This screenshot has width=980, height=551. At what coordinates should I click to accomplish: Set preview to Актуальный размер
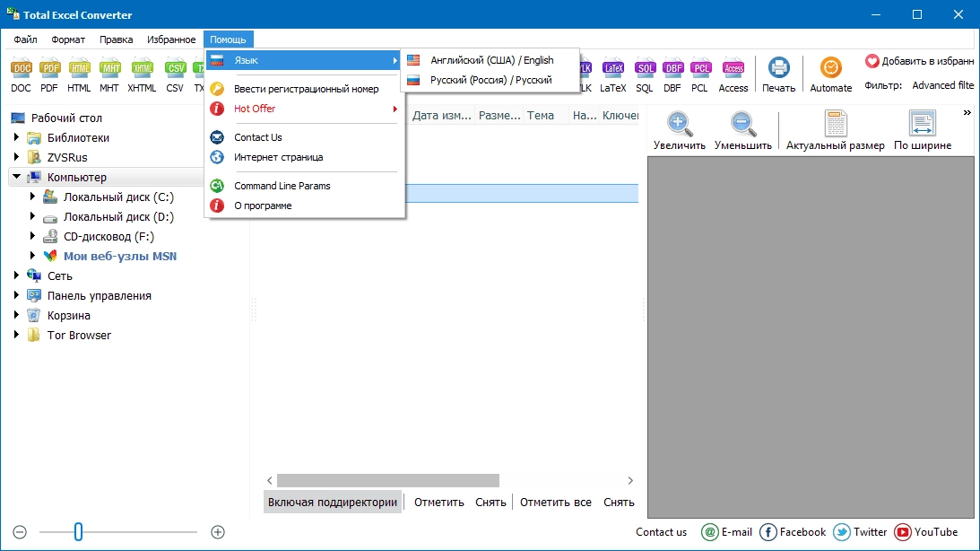835,130
